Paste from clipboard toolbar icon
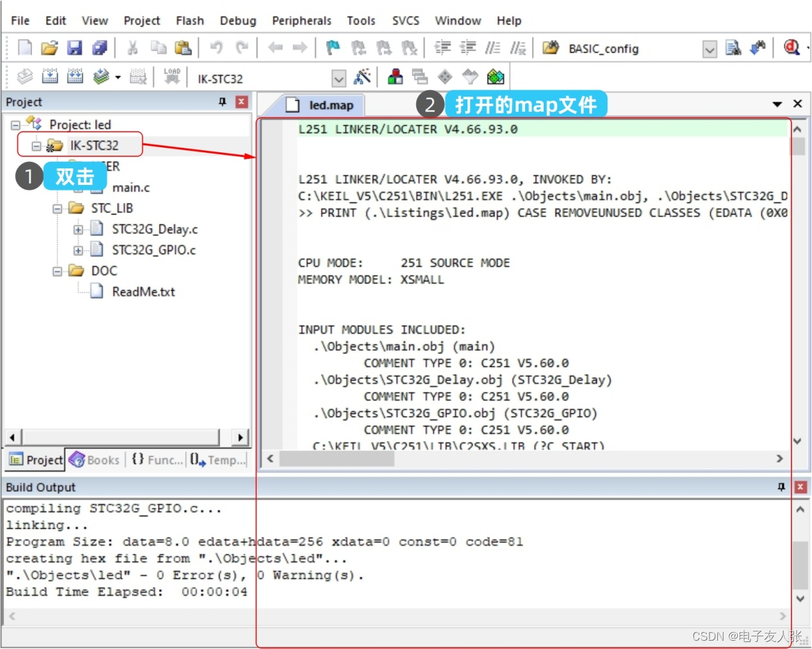The width and height of the screenshot is (812, 649). pyautogui.click(x=183, y=48)
